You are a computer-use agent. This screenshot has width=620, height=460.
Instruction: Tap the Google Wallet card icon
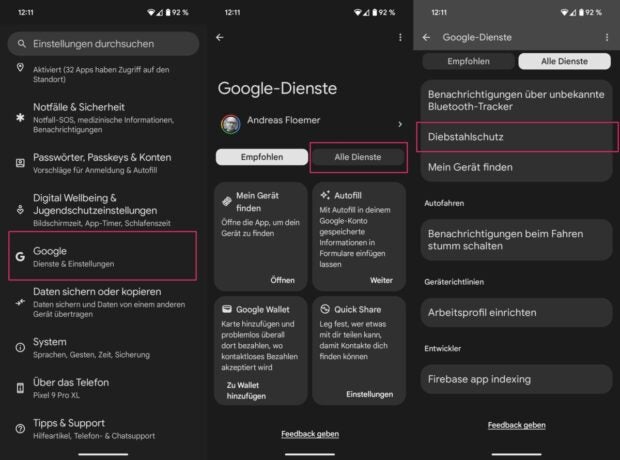pos(227,309)
